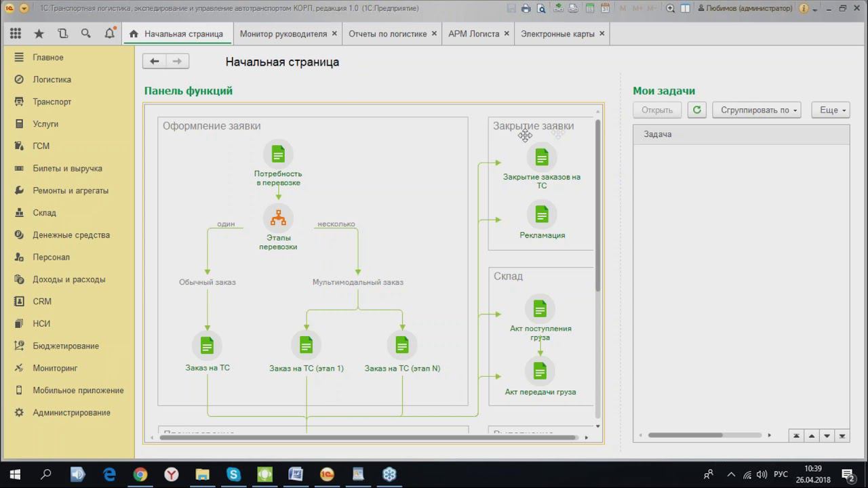
Task: Open the Администрирование section
Action: 71,413
